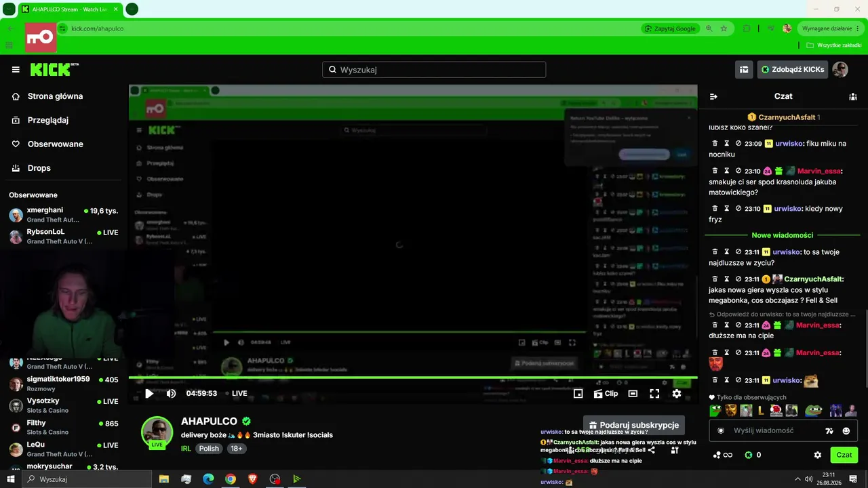Open xmerghani channel in the sidebar

64,215
